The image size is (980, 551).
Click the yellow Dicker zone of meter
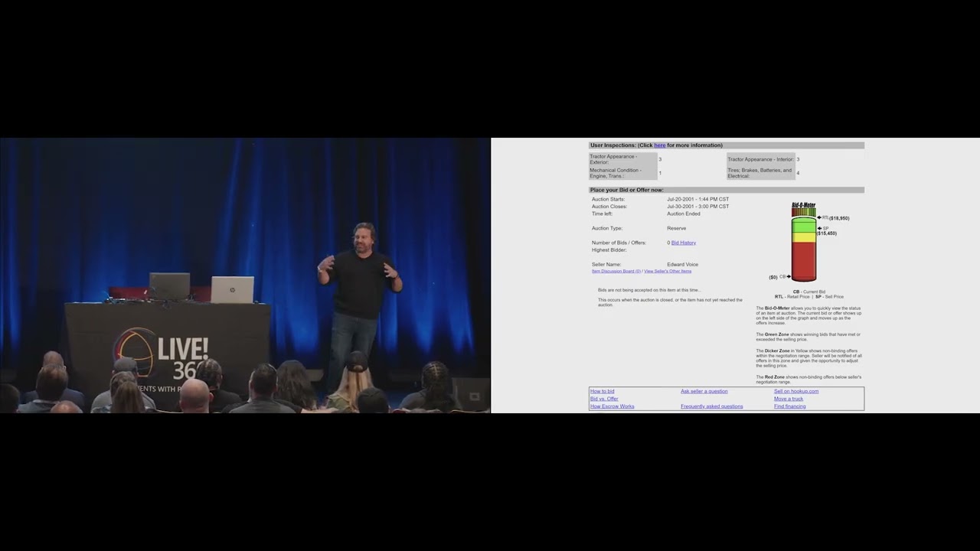click(x=804, y=238)
